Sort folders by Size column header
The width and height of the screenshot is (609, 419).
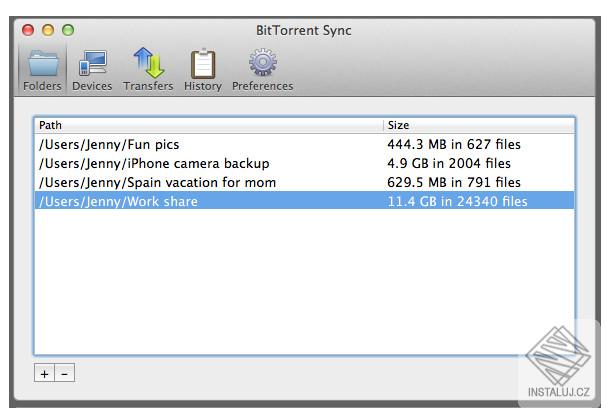click(x=479, y=126)
